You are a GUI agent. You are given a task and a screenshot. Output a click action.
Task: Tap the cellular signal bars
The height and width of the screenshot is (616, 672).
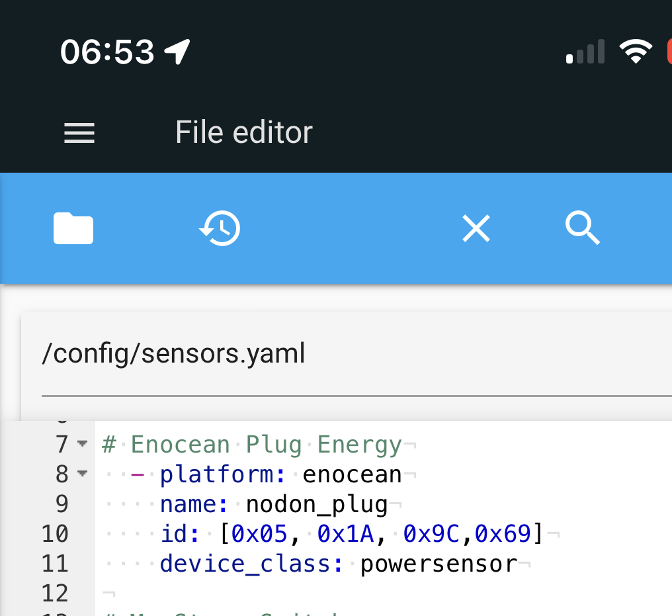coord(586,52)
